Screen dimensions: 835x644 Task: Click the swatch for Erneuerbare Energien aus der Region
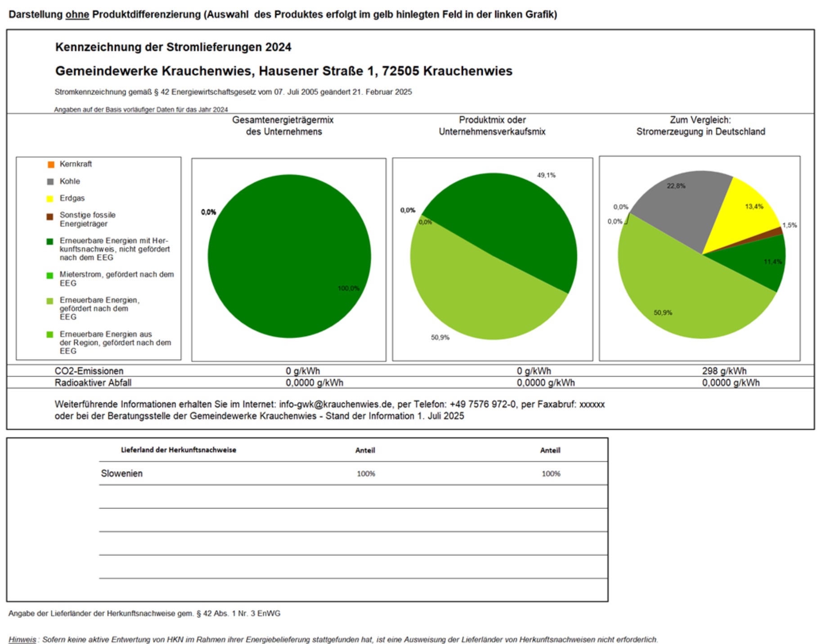50,334
